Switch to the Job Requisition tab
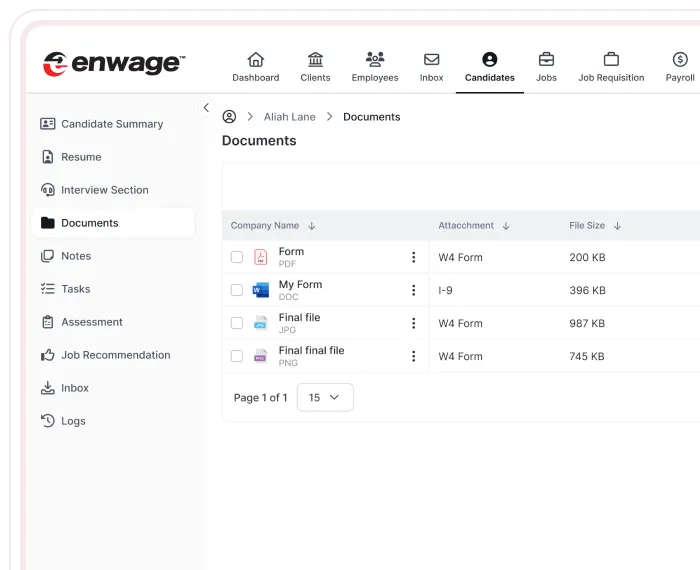The image size is (700, 570). click(x=611, y=67)
